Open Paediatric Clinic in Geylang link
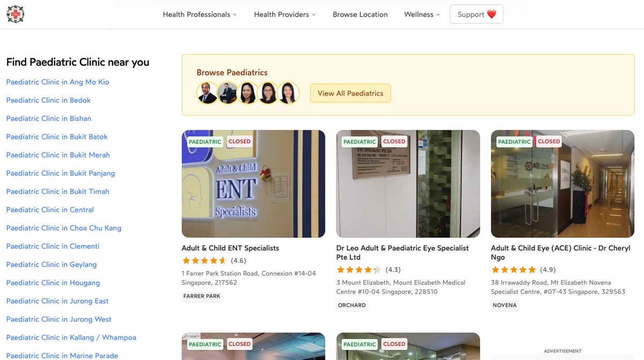 coord(52,265)
